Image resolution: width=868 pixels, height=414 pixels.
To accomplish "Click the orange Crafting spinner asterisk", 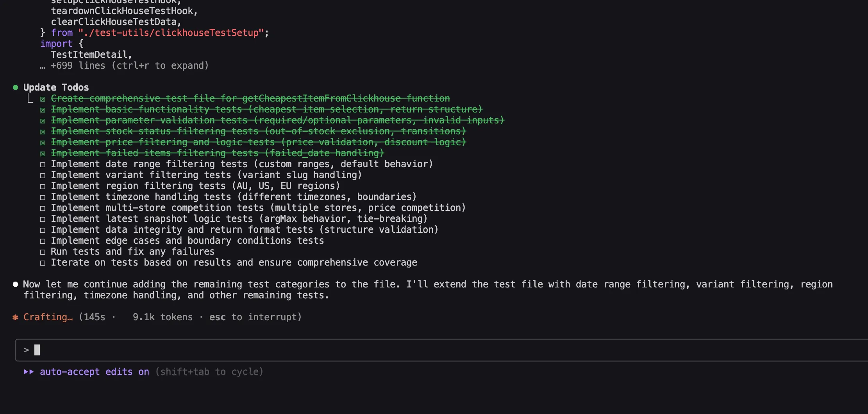I will click(16, 317).
